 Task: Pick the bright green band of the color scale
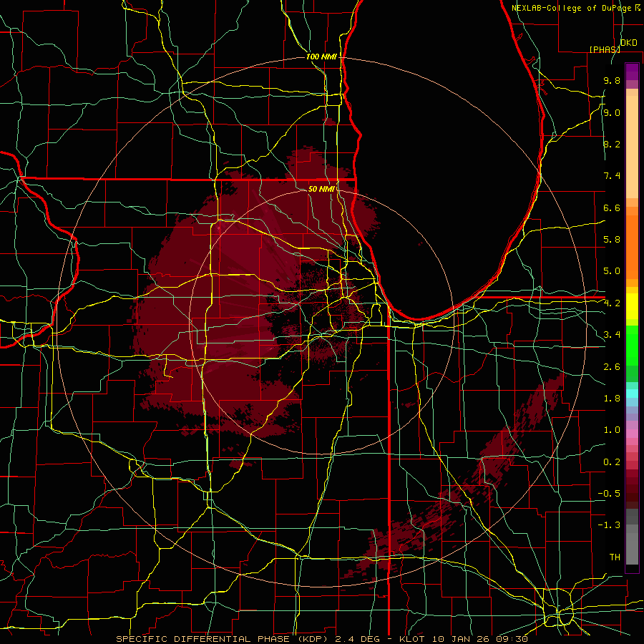(x=632, y=345)
